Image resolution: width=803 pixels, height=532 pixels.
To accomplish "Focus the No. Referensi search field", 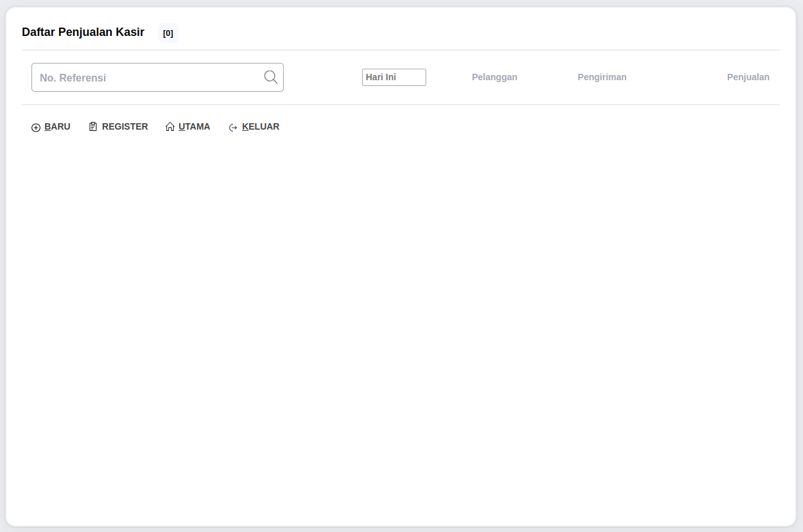I will pyautogui.click(x=148, y=78).
